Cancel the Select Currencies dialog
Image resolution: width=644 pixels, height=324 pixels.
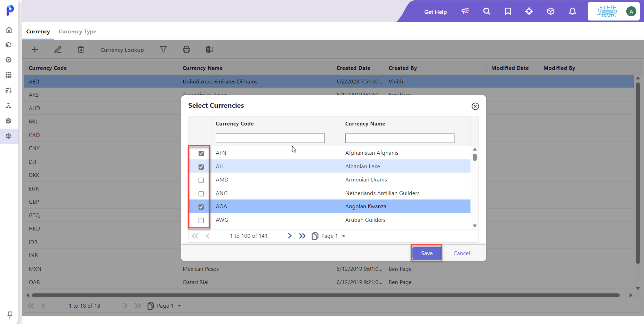pyautogui.click(x=461, y=253)
